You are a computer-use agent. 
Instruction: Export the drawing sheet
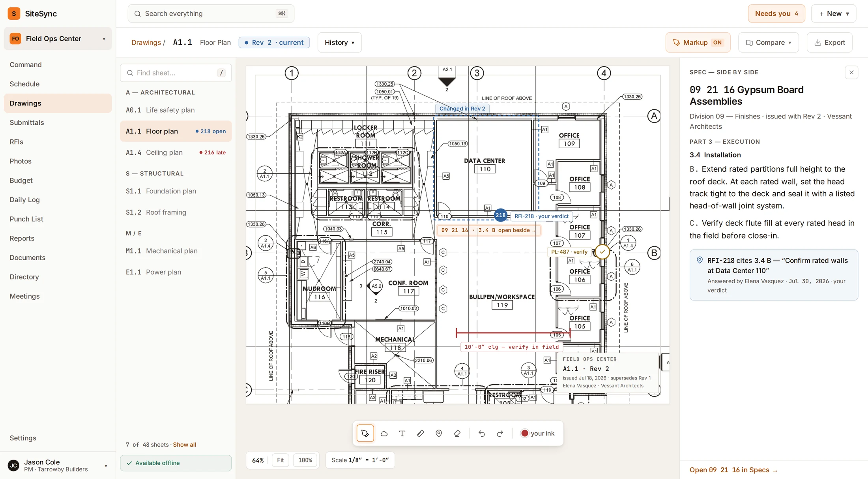click(x=829, y=42)
